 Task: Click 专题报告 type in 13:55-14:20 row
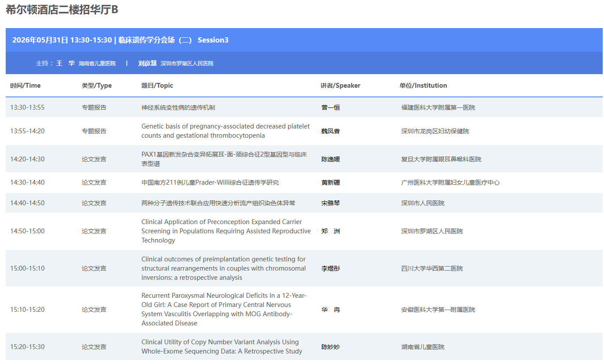(94, 131)
